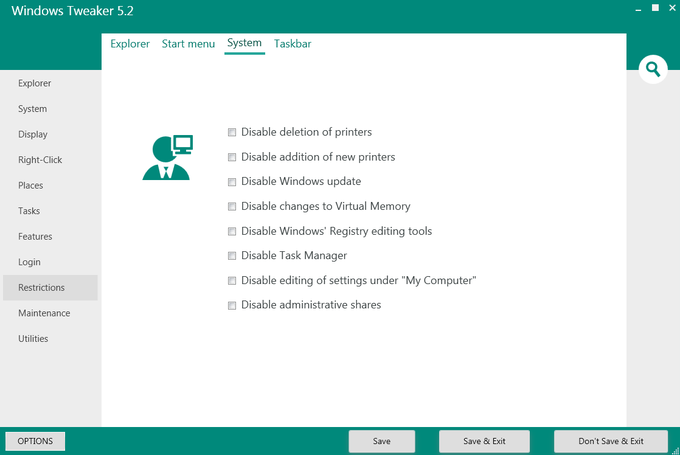This screenshot has width=680, height=455.
Task: Open the Features sidebar section
Action: (35, 237)
